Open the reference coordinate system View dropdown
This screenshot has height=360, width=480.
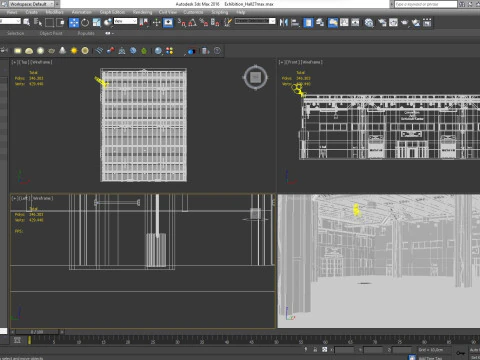coord(125,21)
